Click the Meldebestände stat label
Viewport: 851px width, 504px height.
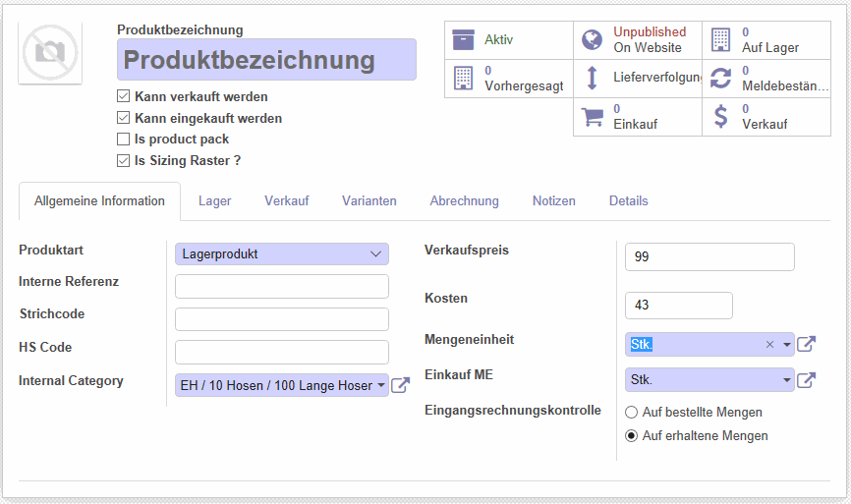(x=785, y=85)
